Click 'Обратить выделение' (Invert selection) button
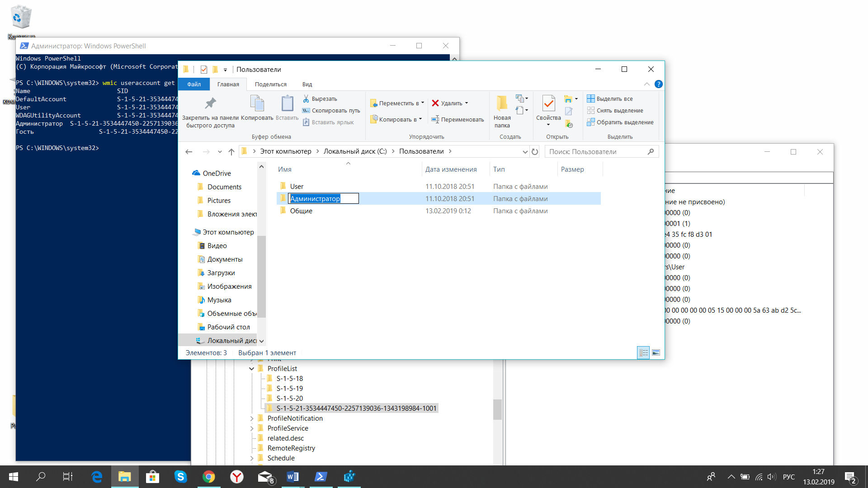This screenshot has width=868, height=488. click(621, 122)
